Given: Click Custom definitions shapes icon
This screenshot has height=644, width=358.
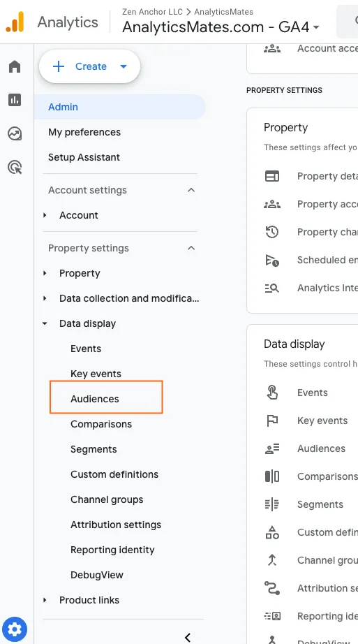Looking at the screenshot, I should coord(271,532).
